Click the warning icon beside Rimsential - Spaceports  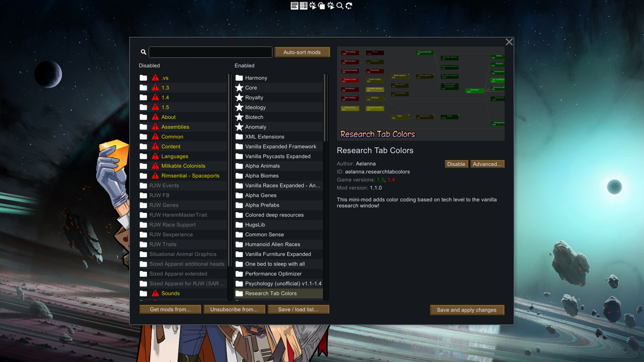(x=155, y=176)
